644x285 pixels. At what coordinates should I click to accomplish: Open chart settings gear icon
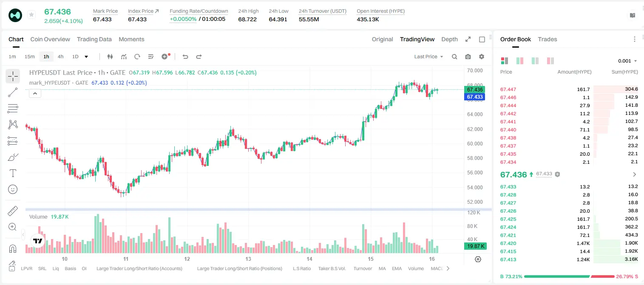482,57
